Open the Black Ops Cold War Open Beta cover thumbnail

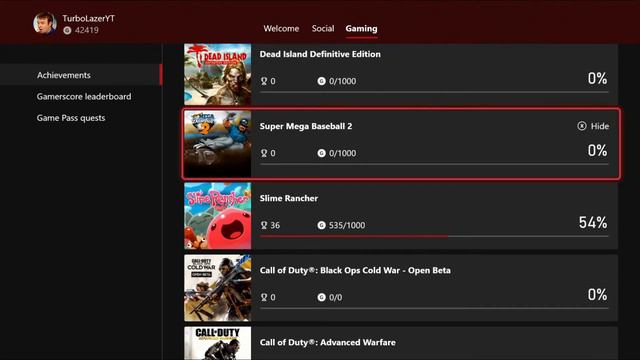tap(218, 288)
